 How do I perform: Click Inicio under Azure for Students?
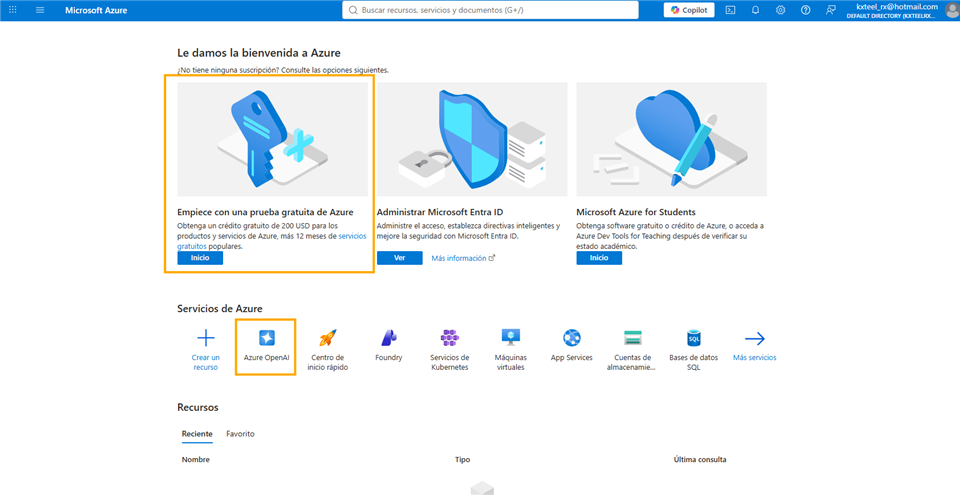[x=599, y=258]
